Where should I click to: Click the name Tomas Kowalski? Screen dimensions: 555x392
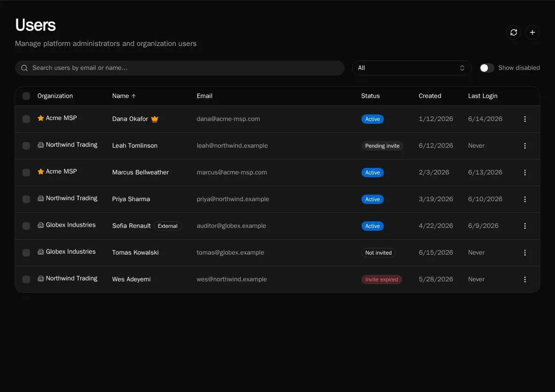tap(135, 252)
